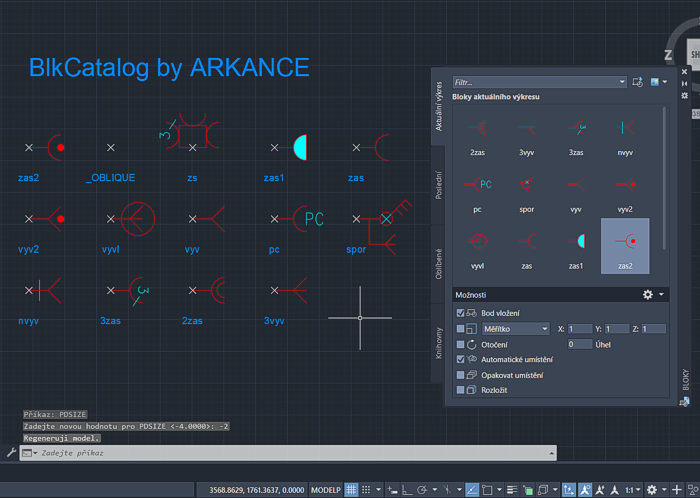Open workspace switching gear in status bar
The height and width of the screenshot is (498, 700).
(x=652, y=490)
